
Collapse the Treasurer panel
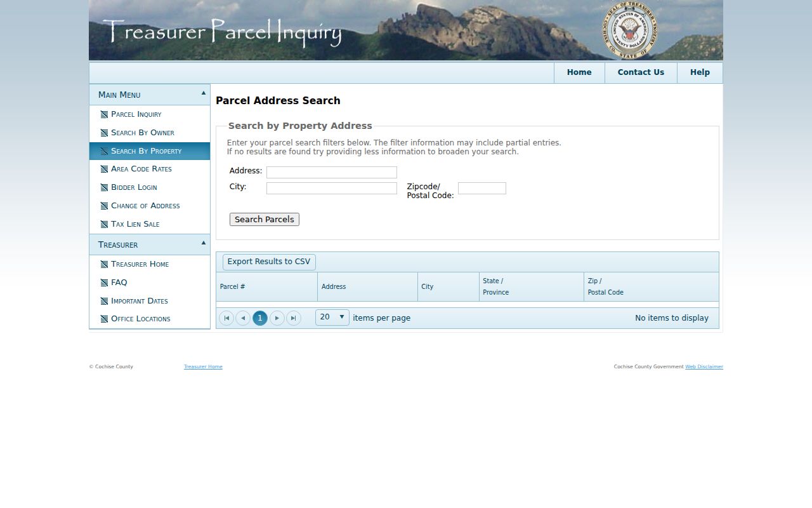pyautogui.click(x=204, y=243)
